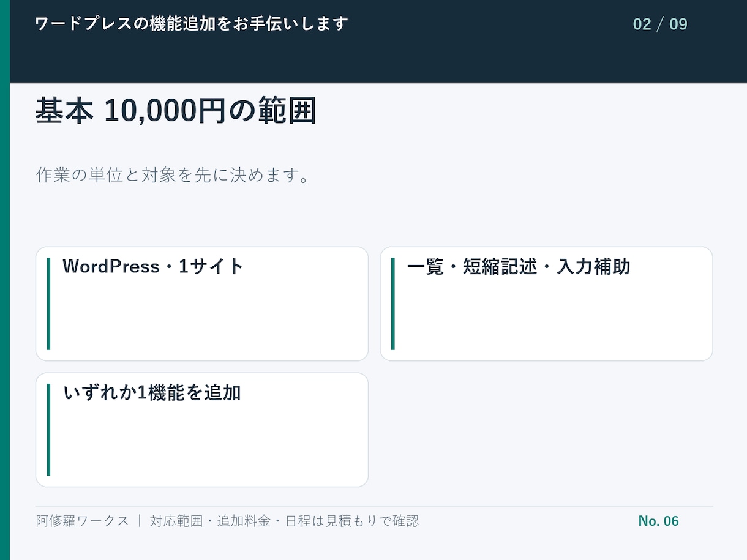Click the header title ワードプレスの機能追加をお手伝いします
The width and height of the screenshot is (747, 560).
pos(192,24)
